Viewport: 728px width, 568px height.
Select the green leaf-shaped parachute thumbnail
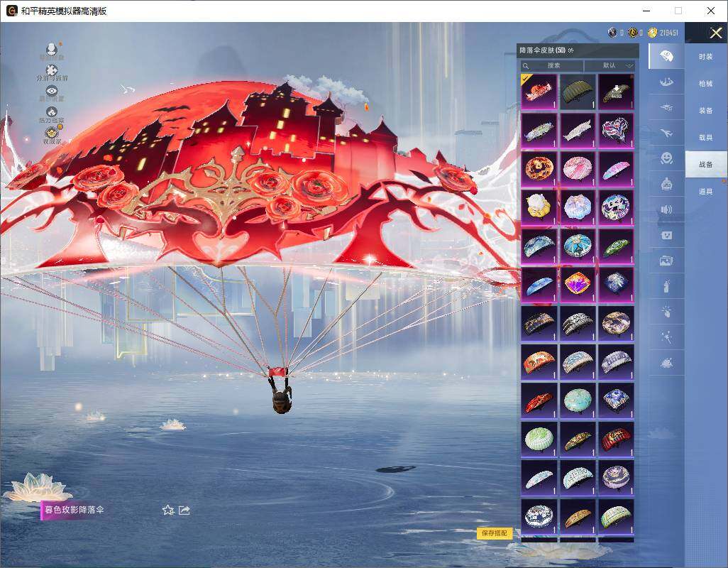coord(616,246)
